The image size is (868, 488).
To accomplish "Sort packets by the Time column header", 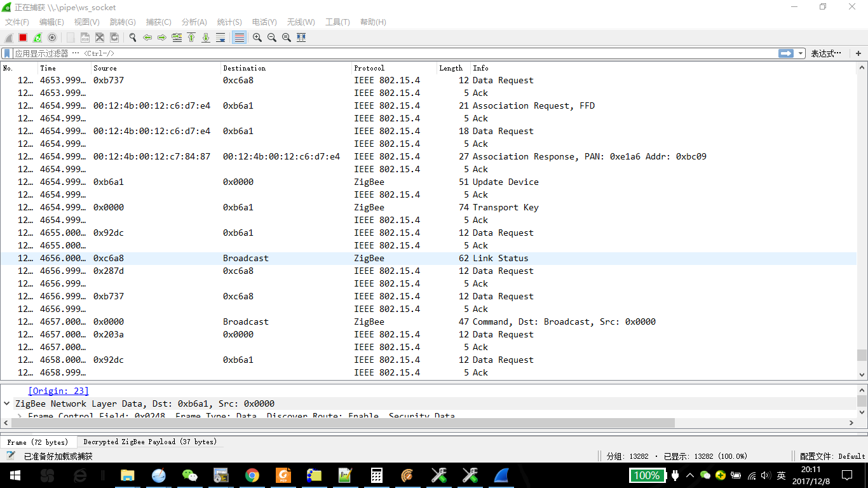I will click(x=64, y=68).
